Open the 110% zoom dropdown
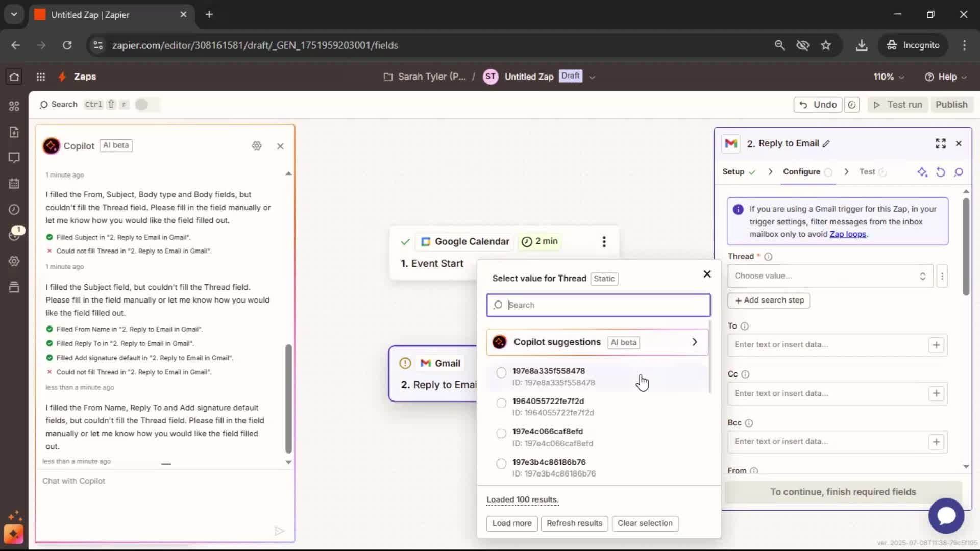The height and width of the screenshot is (551, 980). coord(889,77)
